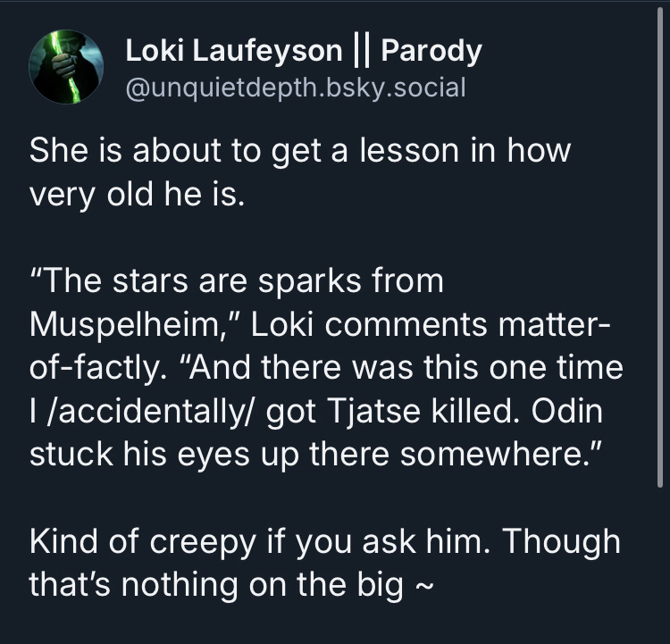Click the phrase "The stars are sparks from"
Viewport: 670px width, 644px height.
237,281
